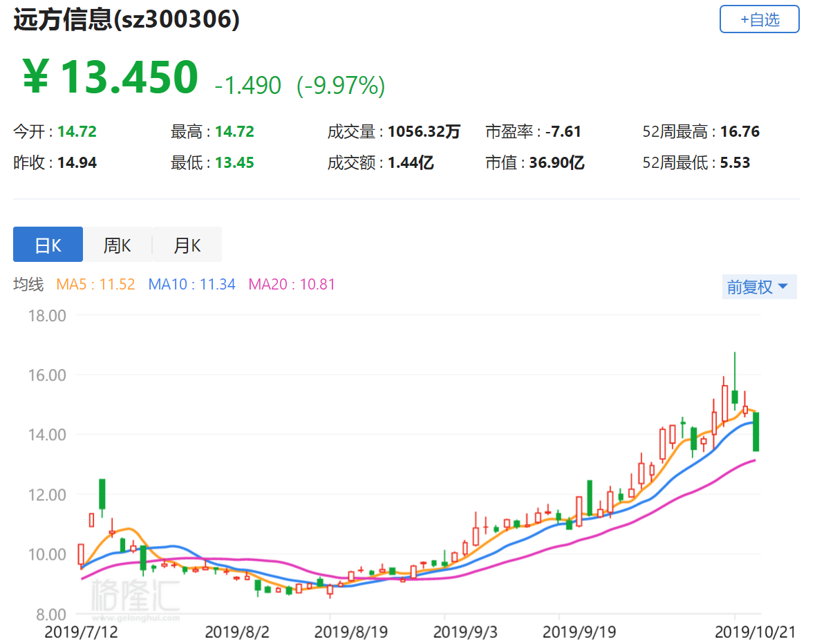This screenshot has height=644, width=815.
Task: Click the 8.00 price axis label
Action: point(51,615)
